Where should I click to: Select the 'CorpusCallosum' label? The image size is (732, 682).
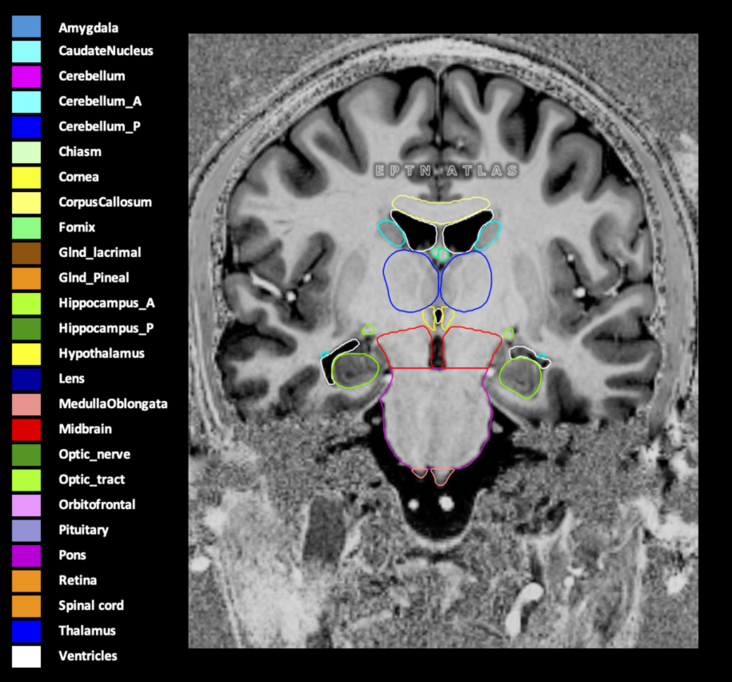105,202
